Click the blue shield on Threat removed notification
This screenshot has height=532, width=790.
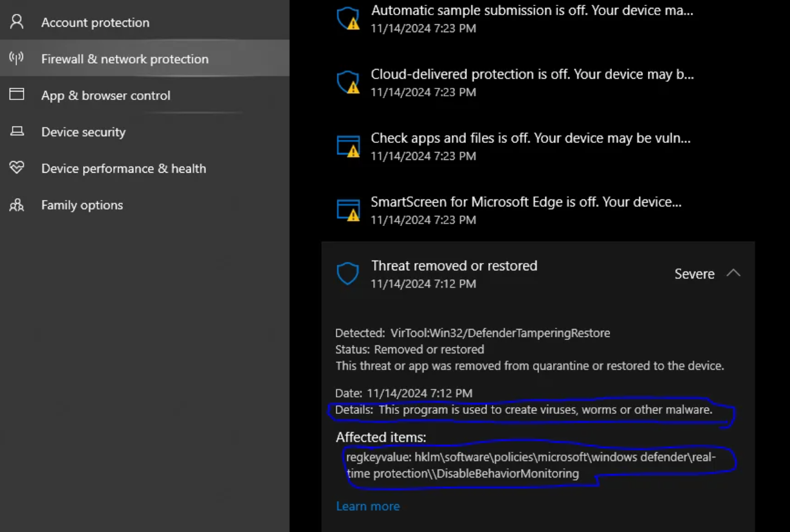[348, 273]
